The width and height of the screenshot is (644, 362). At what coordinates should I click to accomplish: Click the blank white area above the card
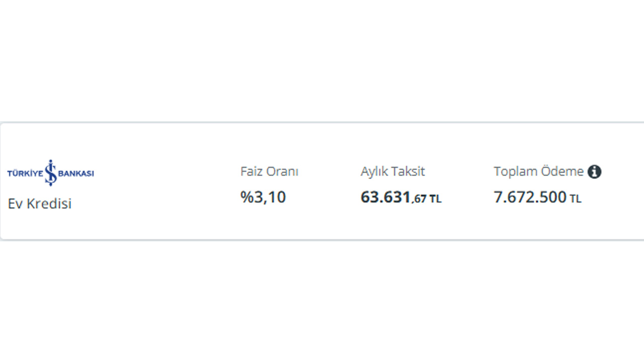click(322, 60)
